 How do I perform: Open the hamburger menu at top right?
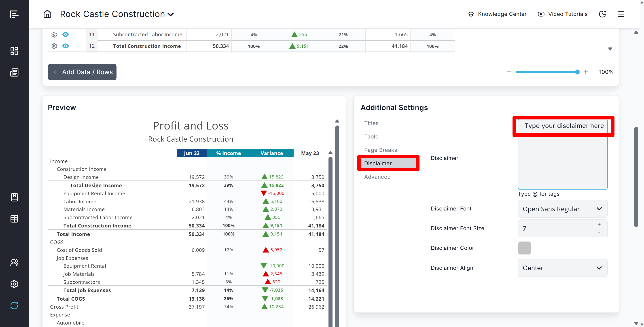621,14
